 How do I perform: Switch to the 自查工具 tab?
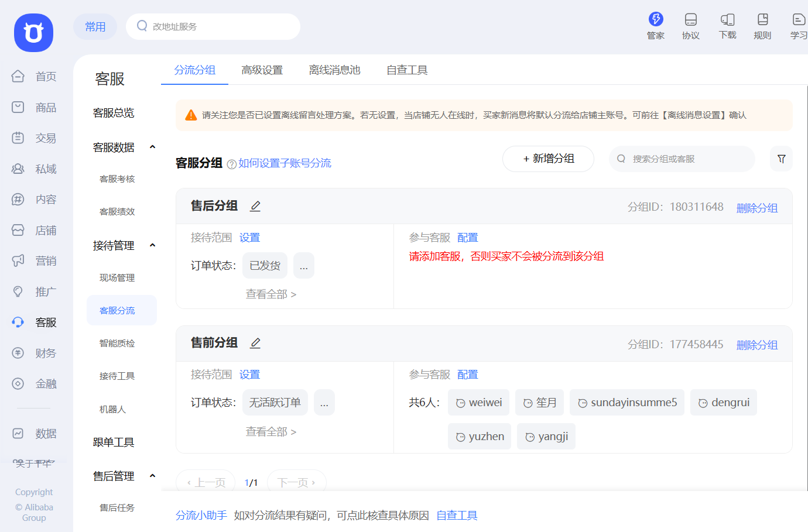coord(407,70)
